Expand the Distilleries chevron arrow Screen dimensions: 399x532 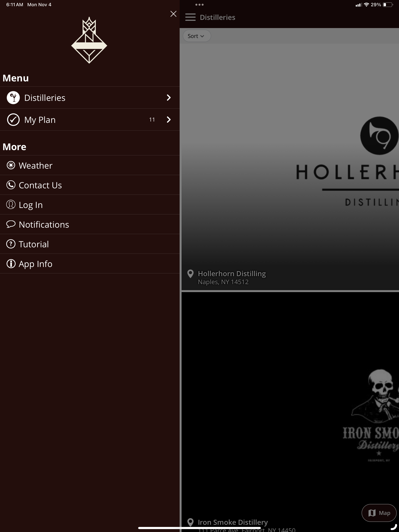click(169, 97)
